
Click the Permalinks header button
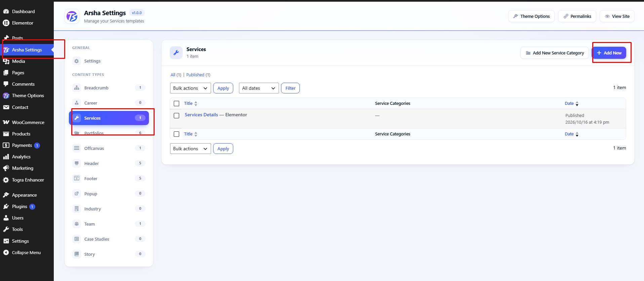pyautogui.click(x=577, y=16)
